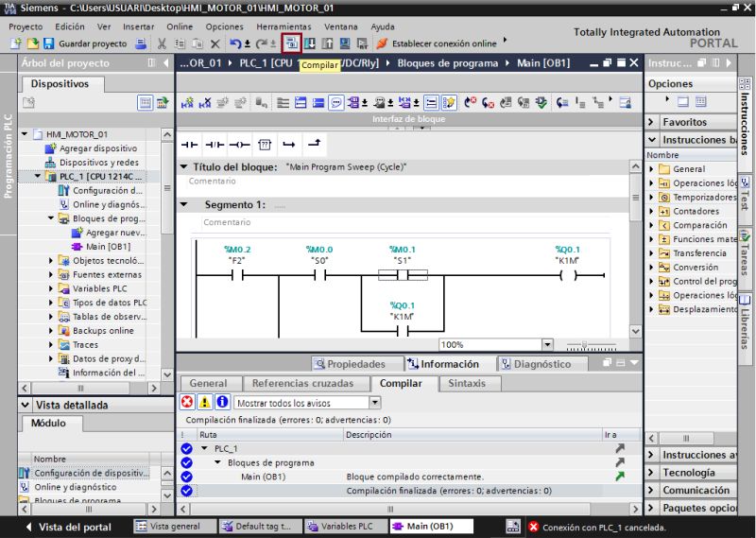
Task: Click Establecer conexión online text
Action: (444, 43)
